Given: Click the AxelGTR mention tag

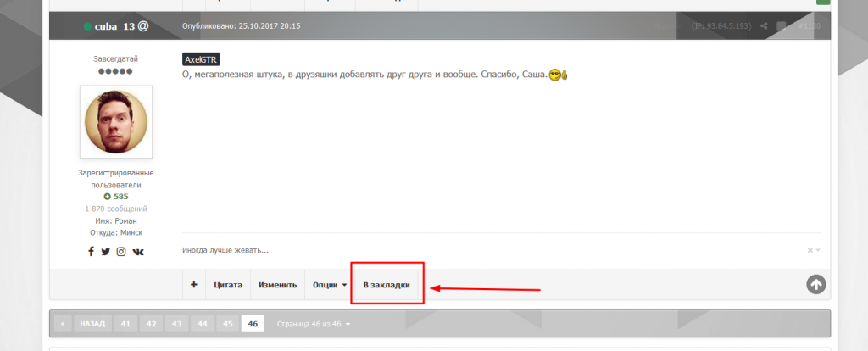Looking at the screenshot, I should pos(202,60).
